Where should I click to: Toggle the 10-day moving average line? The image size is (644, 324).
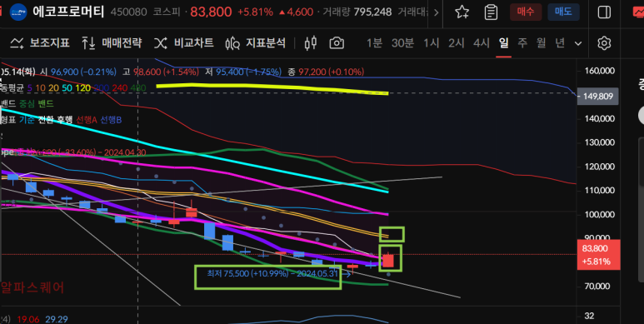click(40, 87)
